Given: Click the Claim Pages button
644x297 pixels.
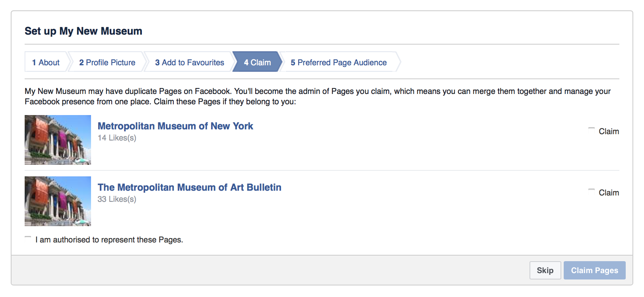Looking at the screenshot, I should pos(594,270).
